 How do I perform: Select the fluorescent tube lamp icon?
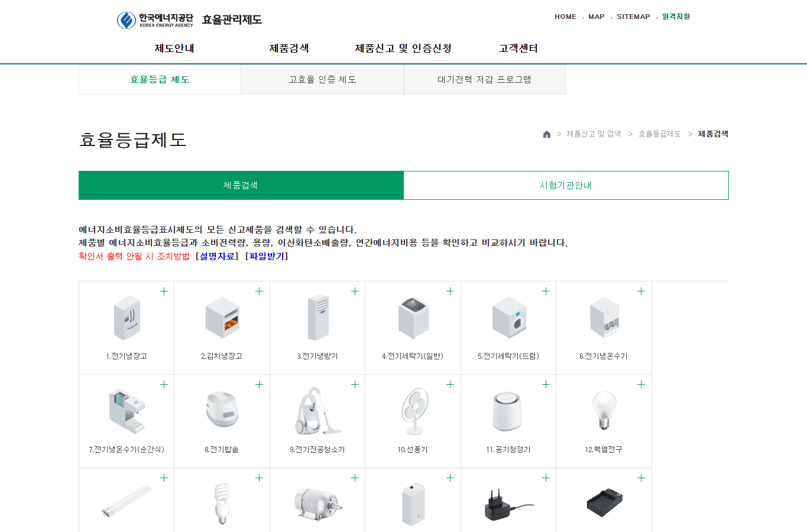(127, 500)
